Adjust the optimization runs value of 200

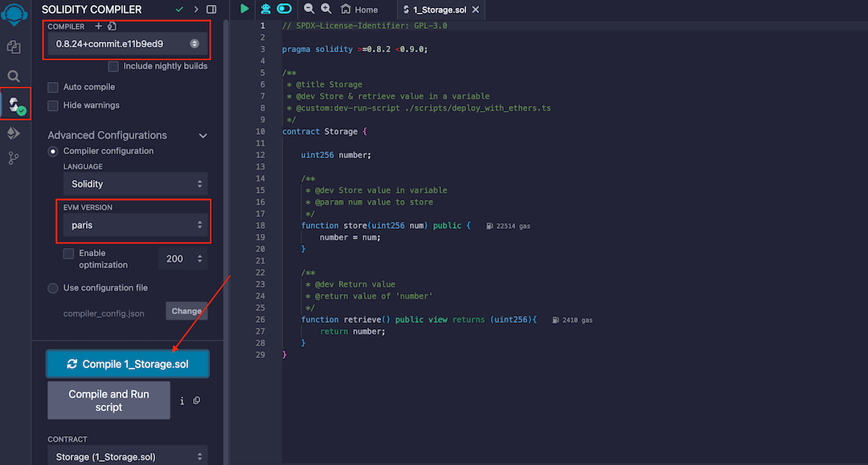tap(185, 259)
